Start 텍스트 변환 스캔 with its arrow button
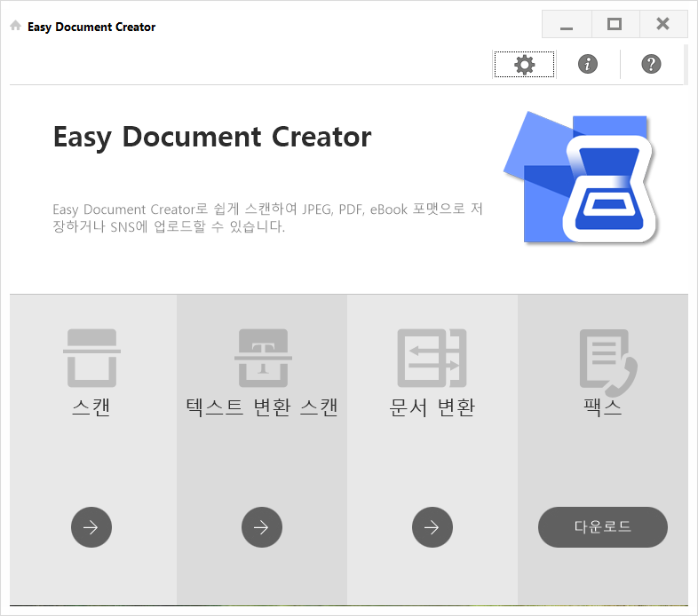 click(x=262, y=527)
